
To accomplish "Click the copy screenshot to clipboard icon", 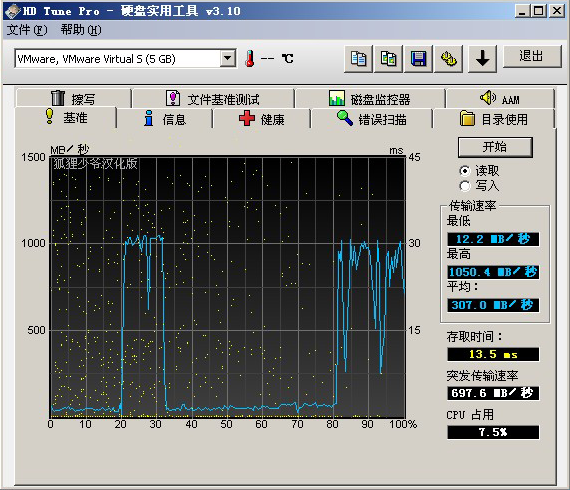I will [389, 59].
